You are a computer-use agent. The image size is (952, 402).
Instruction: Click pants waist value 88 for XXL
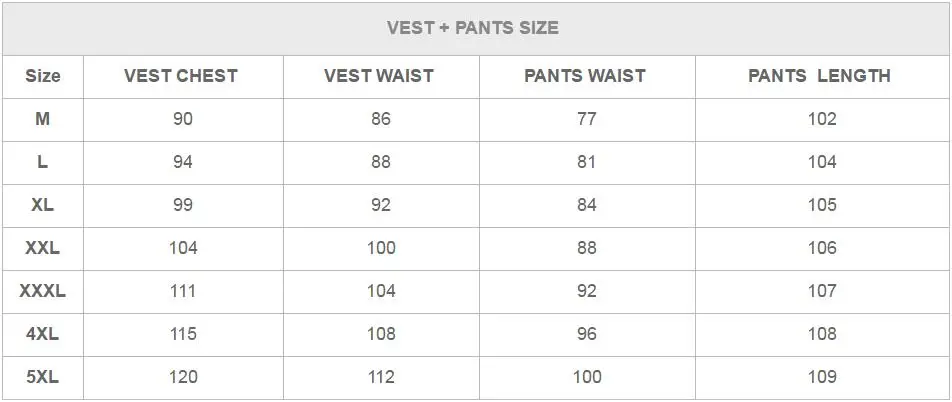pos(587,248)
